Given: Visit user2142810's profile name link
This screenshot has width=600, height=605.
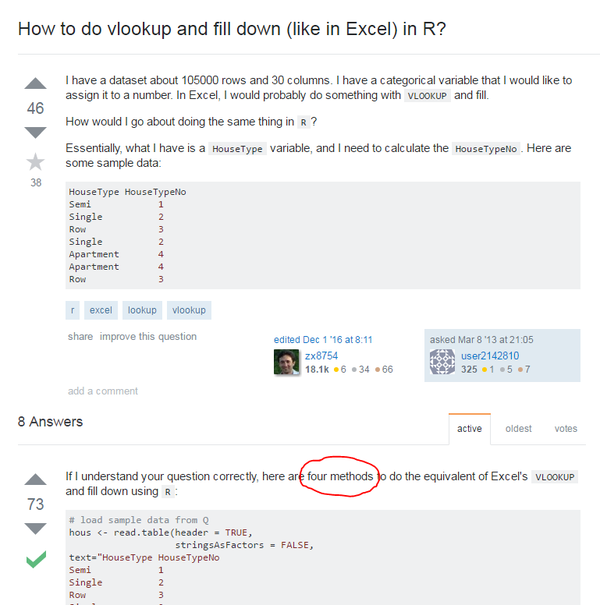Looking at the screenshot, I should point(490,356).
